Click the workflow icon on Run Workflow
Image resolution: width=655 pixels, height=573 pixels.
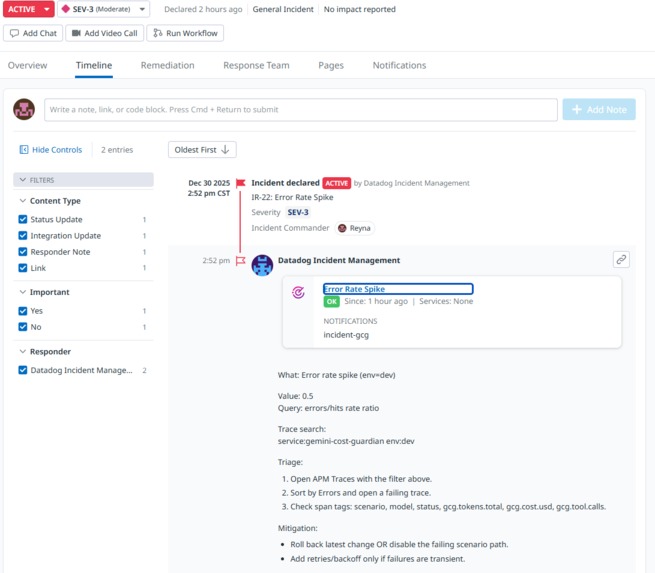(x=157, y=33)
